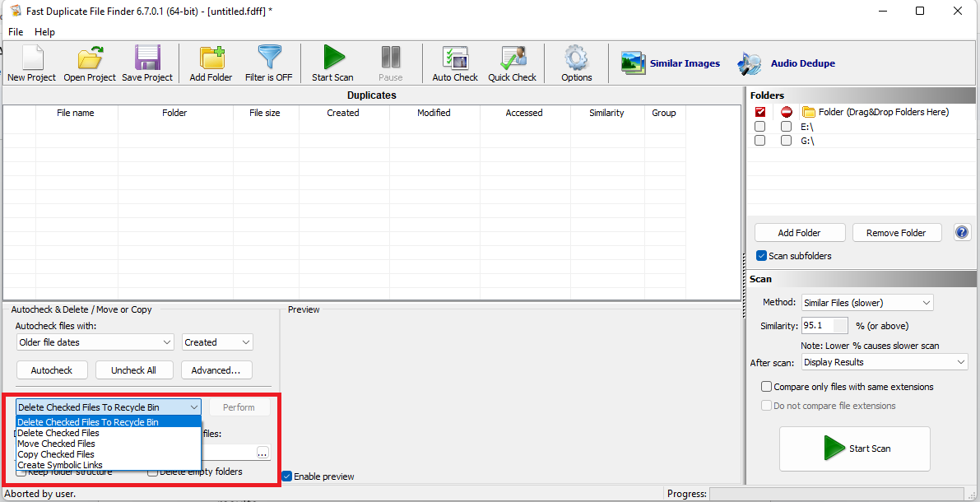Viewport: 980px width, 502px height.
Task: Enable Compare only files with same extensions
Action: (767, 387)
